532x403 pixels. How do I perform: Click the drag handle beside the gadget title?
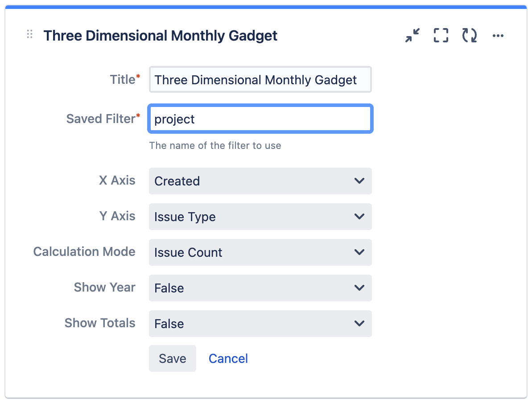[30, 34]
